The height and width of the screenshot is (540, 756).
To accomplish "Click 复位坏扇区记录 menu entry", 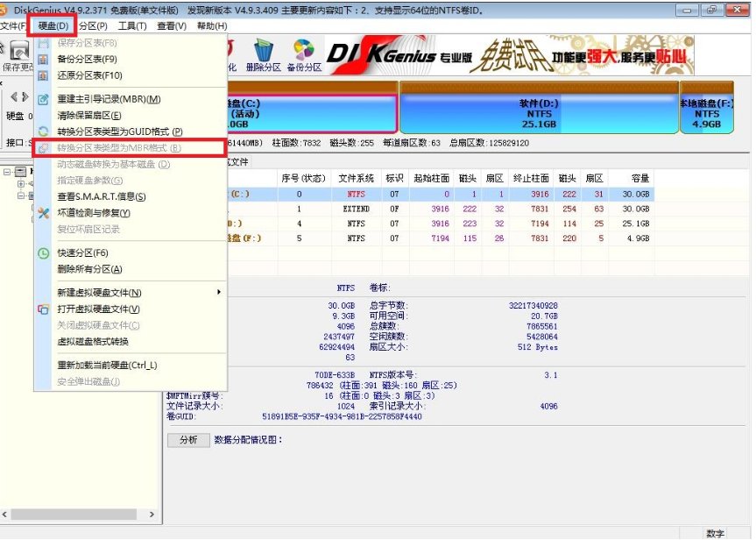I will point(131,229).
